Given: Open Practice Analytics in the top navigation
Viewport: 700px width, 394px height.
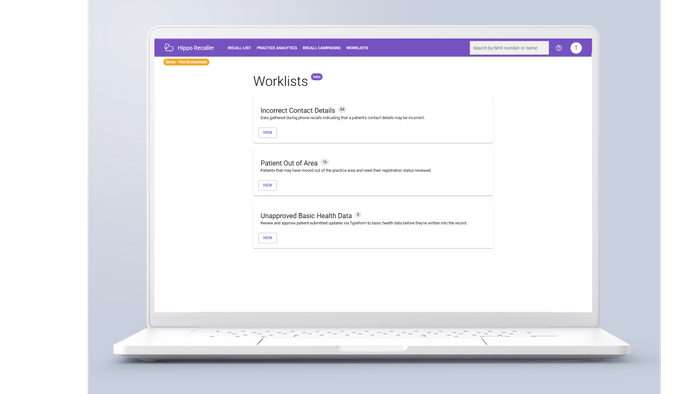Looking at the screenshot, I should tap(277, 48).
